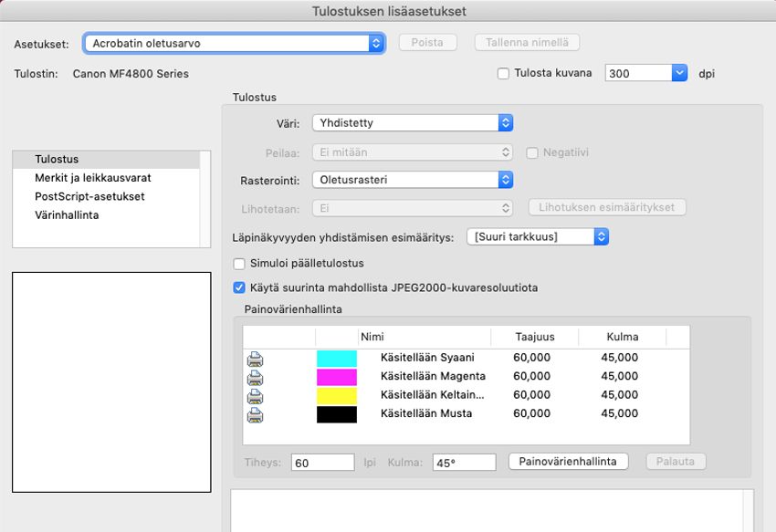Open Läpinäkyvyyden yhdistämisen esimääritys dropdown
776x532 pixels.
tap(537, 237)
